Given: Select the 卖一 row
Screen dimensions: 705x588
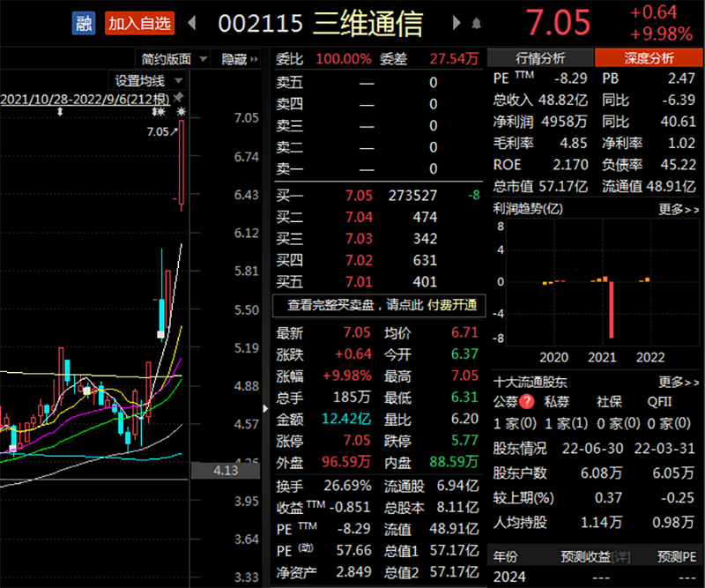Looking at the screenshot, I should (378, 168).
